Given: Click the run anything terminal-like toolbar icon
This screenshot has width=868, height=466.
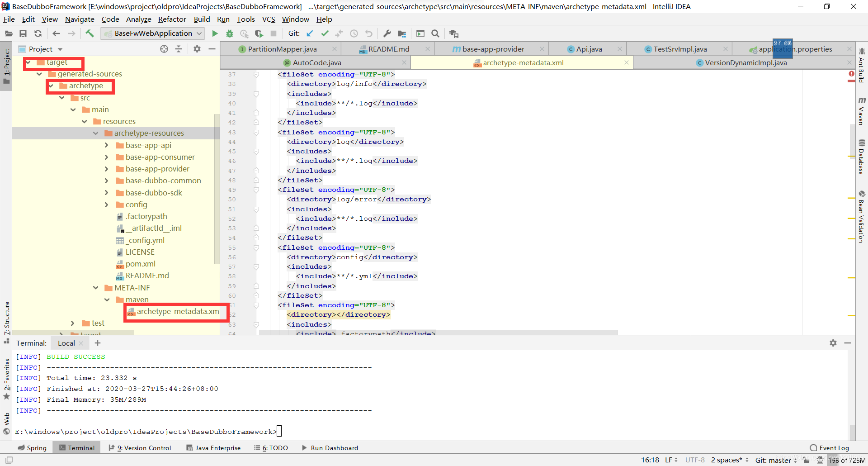Looking at the screenshot, I should [420, 33].
